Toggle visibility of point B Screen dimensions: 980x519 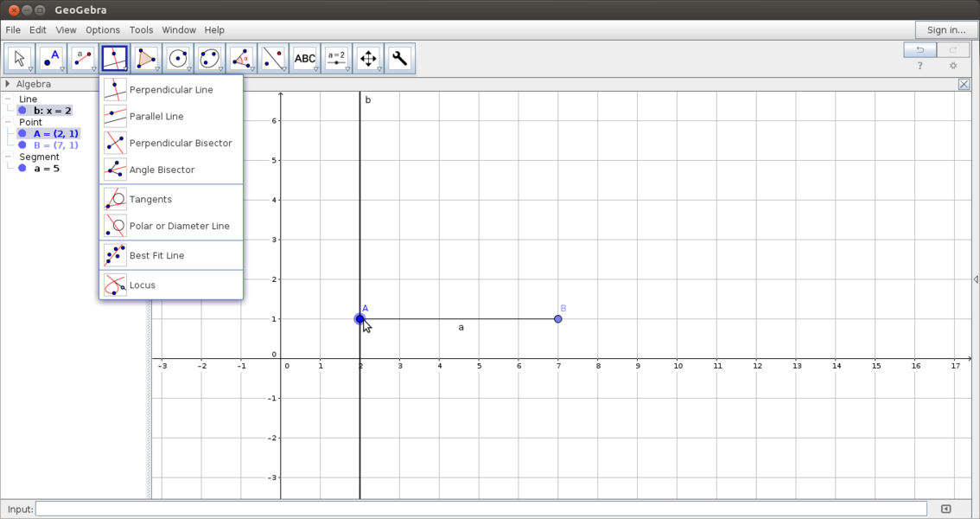coord(22,144)
